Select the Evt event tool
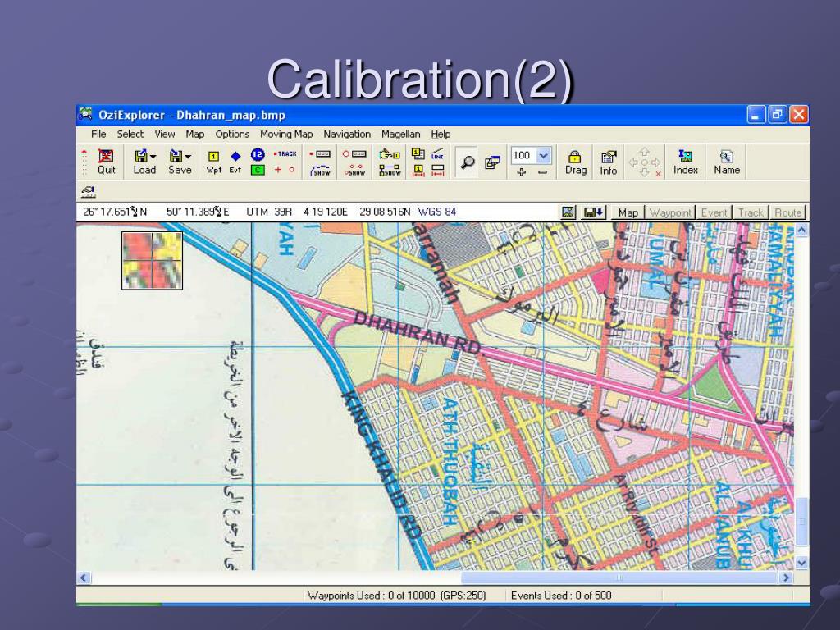Viewport: 840px width, 630px height. pos(235,162)
